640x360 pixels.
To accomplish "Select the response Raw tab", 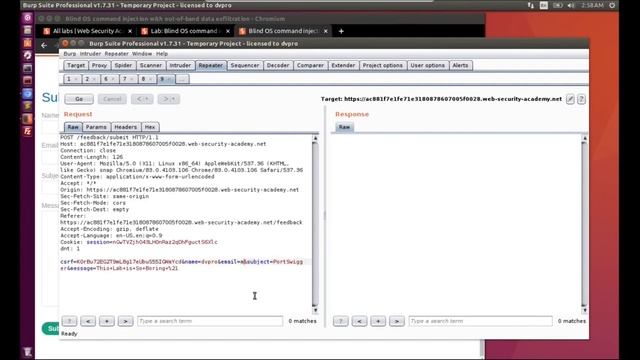I will tap(344, 127).
